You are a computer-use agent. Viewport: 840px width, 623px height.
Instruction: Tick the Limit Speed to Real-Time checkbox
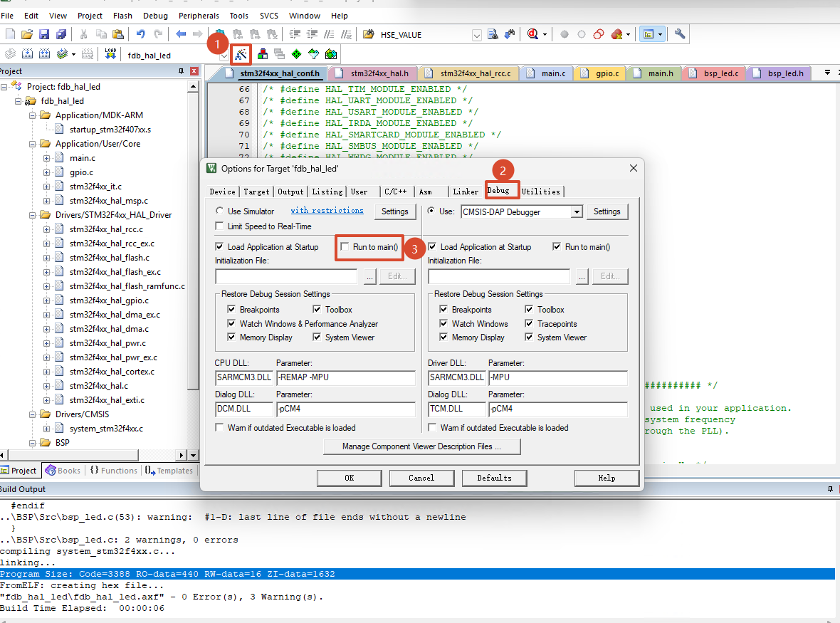click(x=220, y=226)
